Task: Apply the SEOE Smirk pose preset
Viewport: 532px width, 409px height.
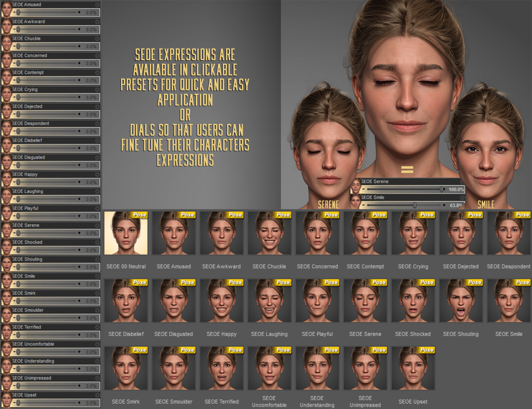Action: (x=126, y=368)
